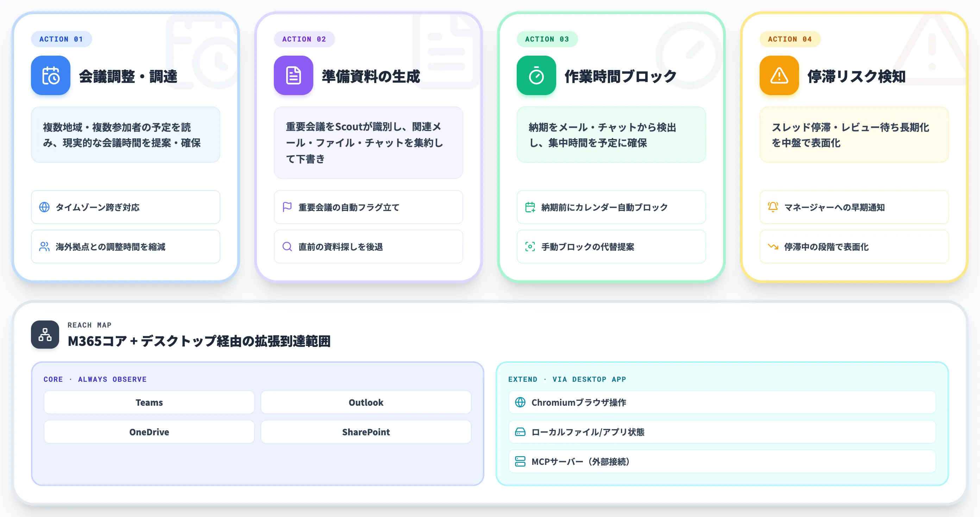This screenshot has width=980, height=517.
Task: Click the 納期前にカレンダー自動ブロック feature item
Action: (x=611, y=207)
